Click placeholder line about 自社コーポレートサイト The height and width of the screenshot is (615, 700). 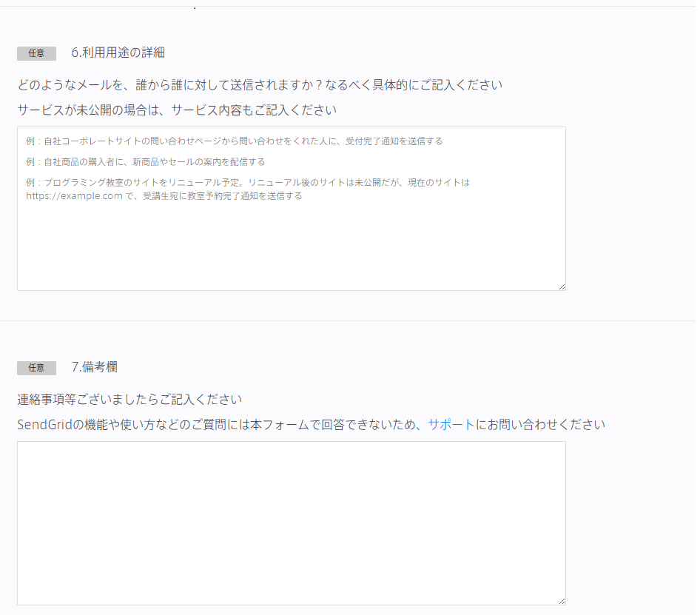pos(235,141)
